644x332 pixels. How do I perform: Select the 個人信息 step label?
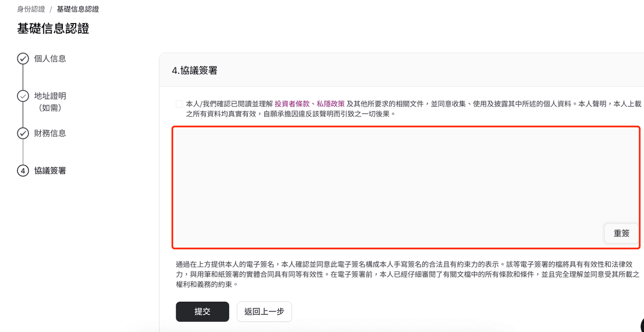[51, 58]
